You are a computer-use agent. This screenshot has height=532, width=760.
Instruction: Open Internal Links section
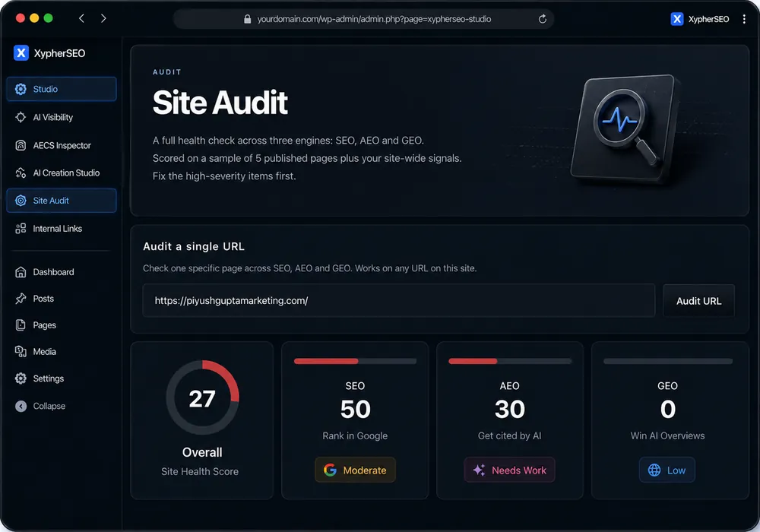click(x=62, y=229)
